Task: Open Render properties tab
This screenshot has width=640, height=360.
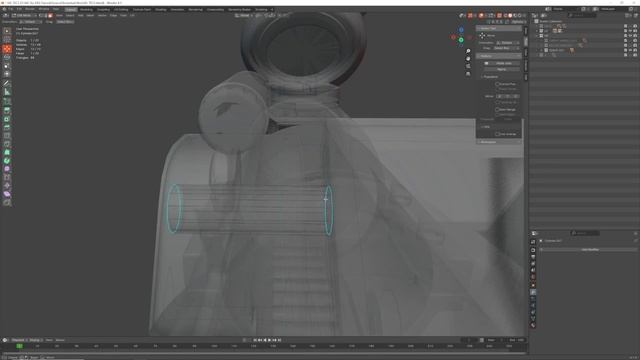Action: (533, 250)
